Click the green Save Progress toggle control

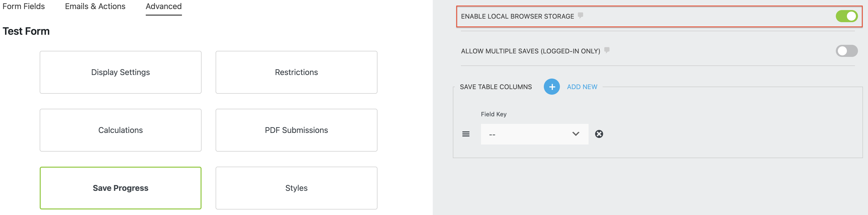(120, 188)
